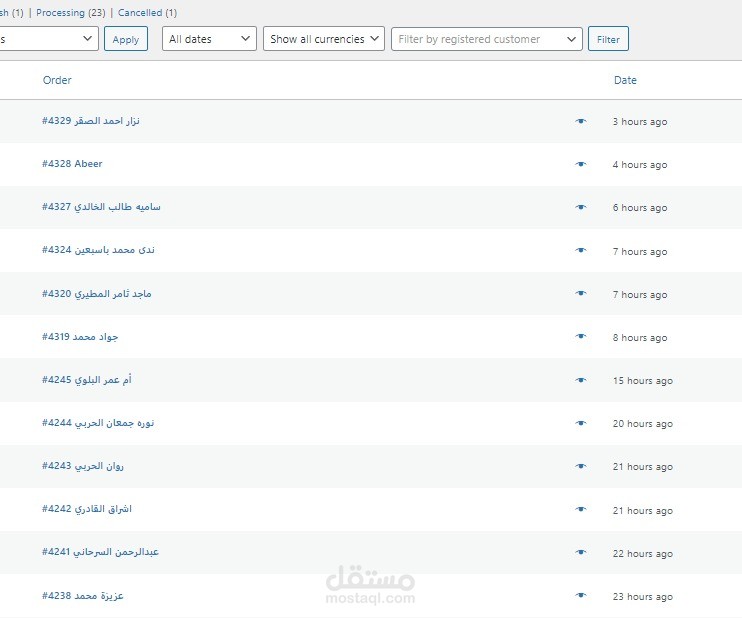Show the Processing (23) orders view
The width and height of the screenshot is (742, 618).
coord(71,13)
